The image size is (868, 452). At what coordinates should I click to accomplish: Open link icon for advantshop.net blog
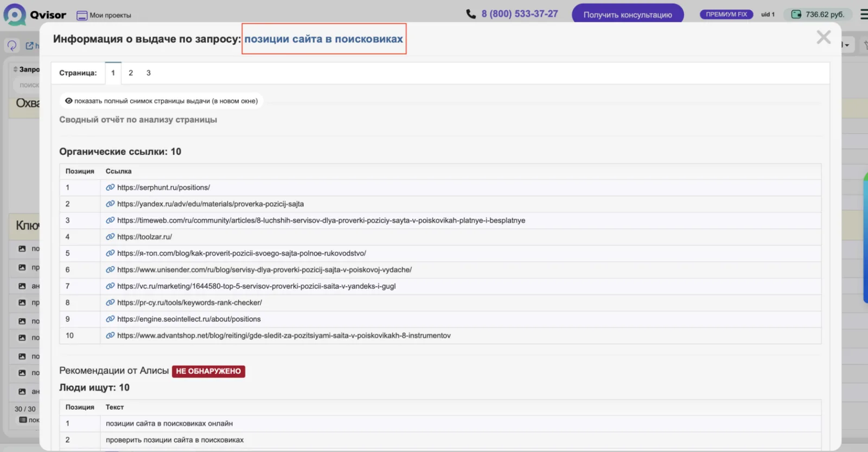110,335
